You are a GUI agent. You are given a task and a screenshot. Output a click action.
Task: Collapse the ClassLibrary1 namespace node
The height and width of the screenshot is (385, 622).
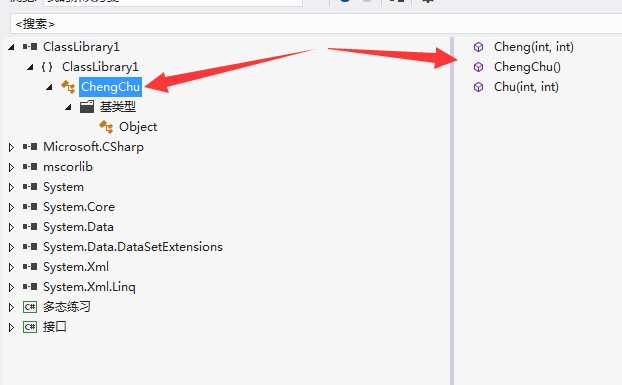point(30,67)
